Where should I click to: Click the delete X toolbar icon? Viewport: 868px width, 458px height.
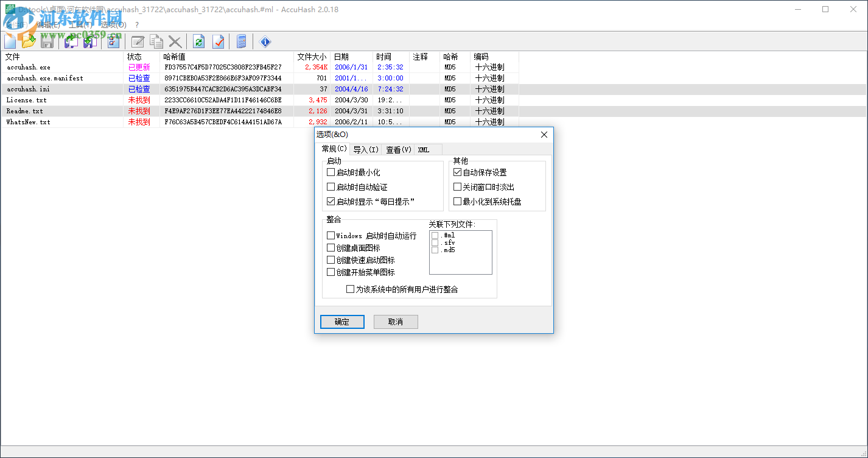pos(175,41)
